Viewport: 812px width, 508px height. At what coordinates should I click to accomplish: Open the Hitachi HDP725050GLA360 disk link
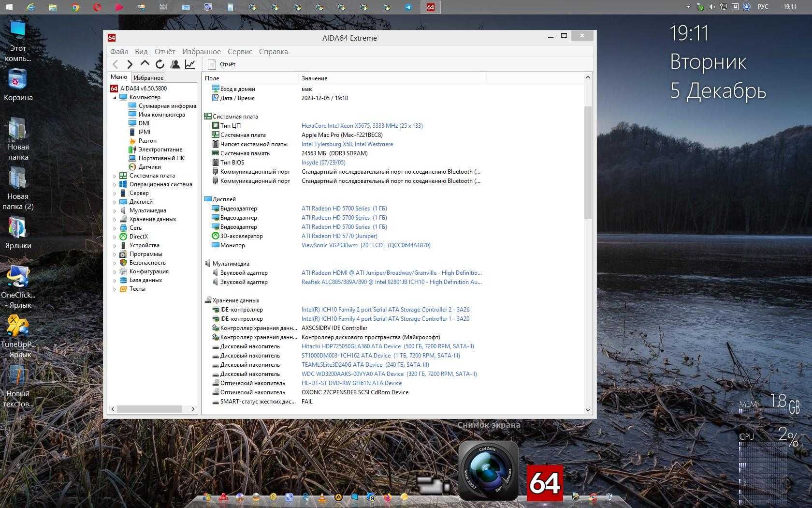pos(388,346)
